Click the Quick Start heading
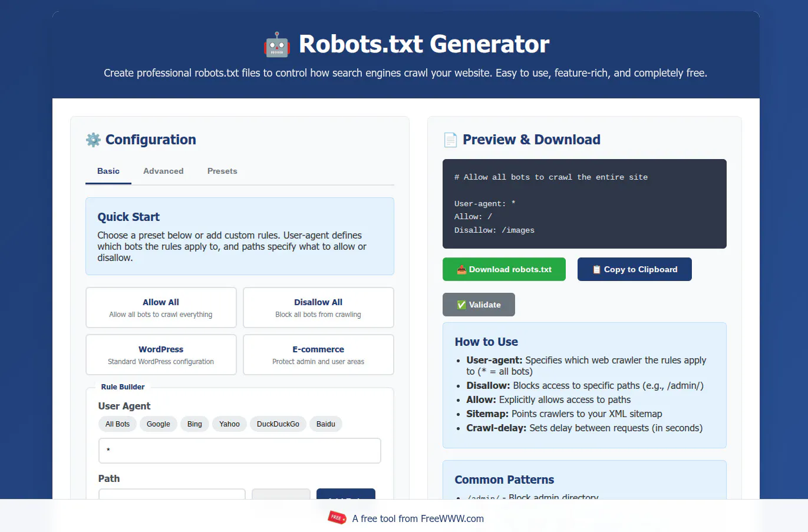Viewport: 808px width, 532px height. coord(128,217)
